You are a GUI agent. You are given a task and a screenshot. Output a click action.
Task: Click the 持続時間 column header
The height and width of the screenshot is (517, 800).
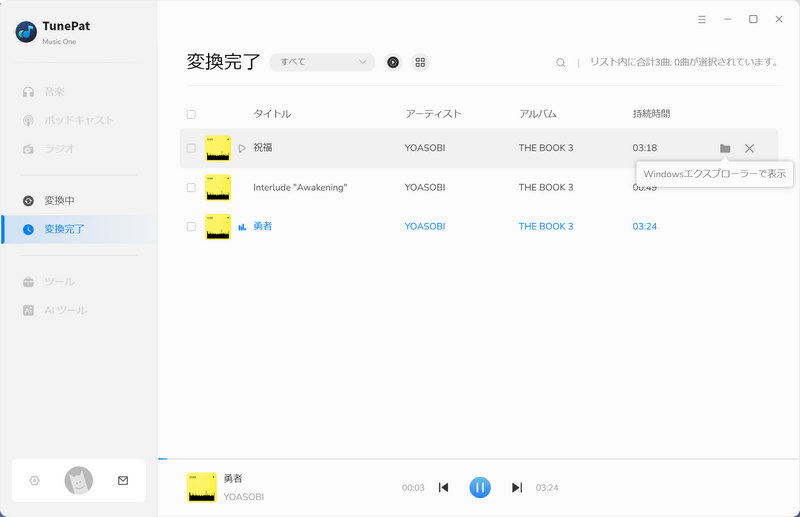652,114
